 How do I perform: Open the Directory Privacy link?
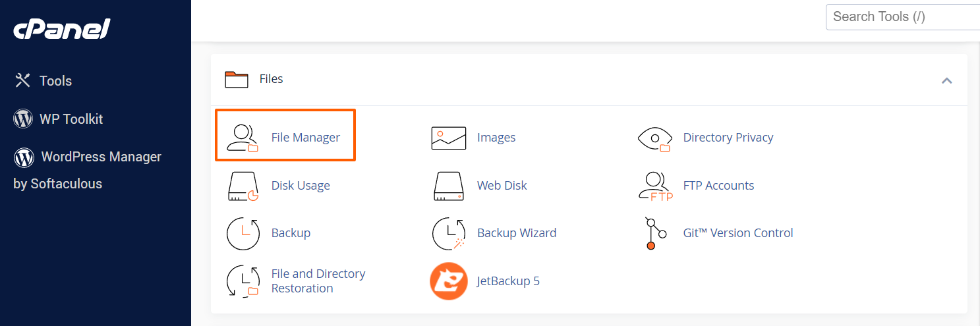[728, 138]
